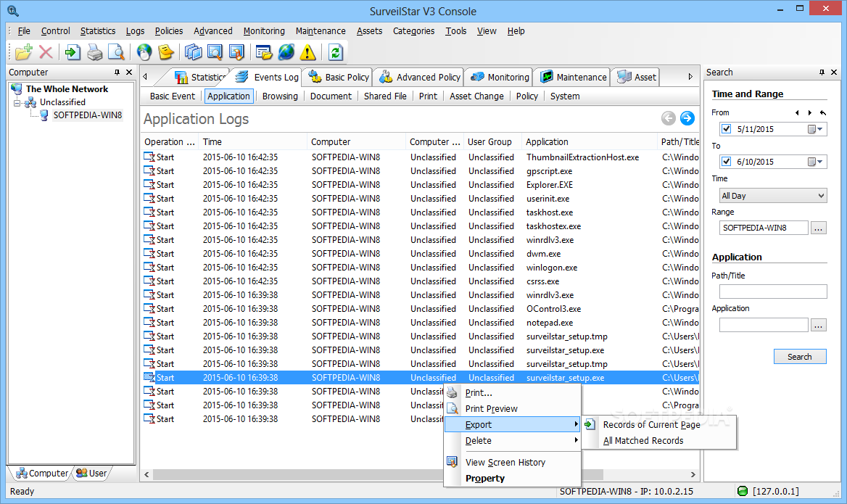The height and width of the screenshot is (504, 847).
Task: Collapse the Unclassified tree node
Action: pyautogui.click(x=17, y=102)
